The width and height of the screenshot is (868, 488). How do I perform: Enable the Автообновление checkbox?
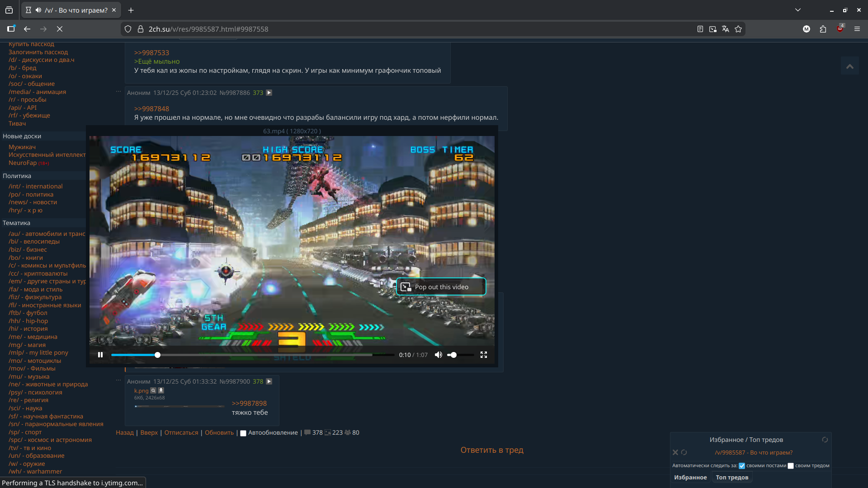pyautogui.click(x=243, y=433)
